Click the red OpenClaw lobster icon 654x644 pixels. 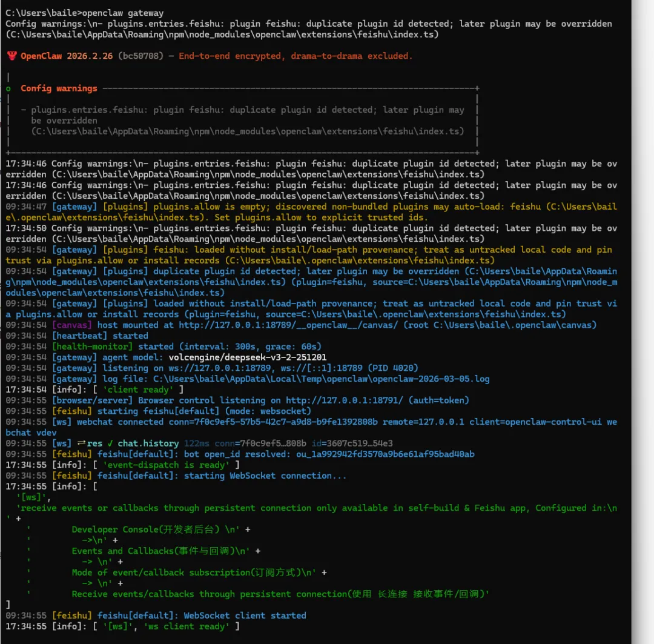click(x=12, y=56)
